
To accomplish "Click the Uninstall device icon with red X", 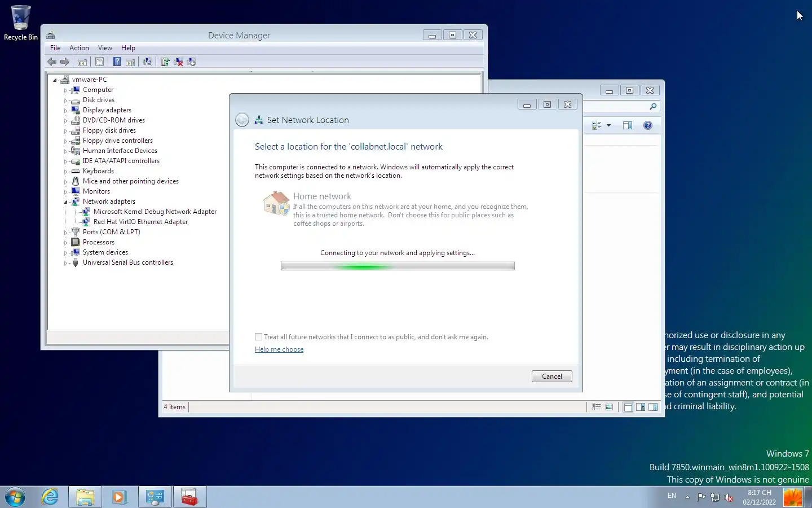I will (x=178, y=62).
